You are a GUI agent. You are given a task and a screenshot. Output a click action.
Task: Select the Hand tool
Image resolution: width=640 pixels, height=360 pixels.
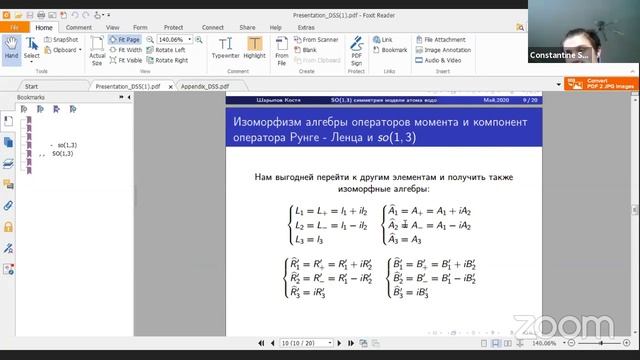11,48
